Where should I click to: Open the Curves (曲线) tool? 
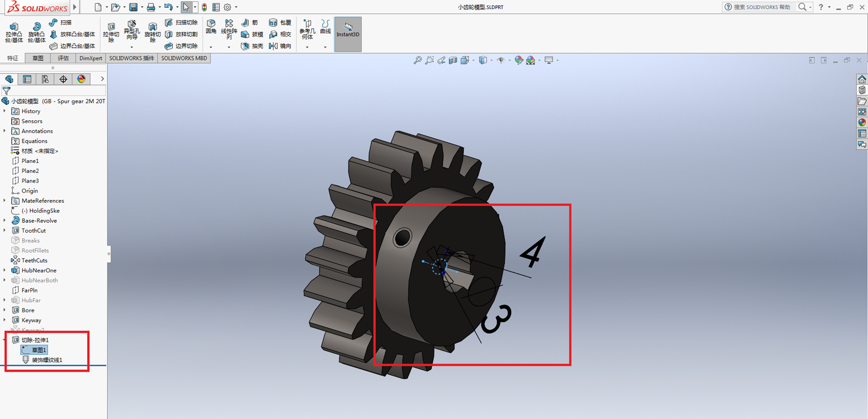click(325, 27)
